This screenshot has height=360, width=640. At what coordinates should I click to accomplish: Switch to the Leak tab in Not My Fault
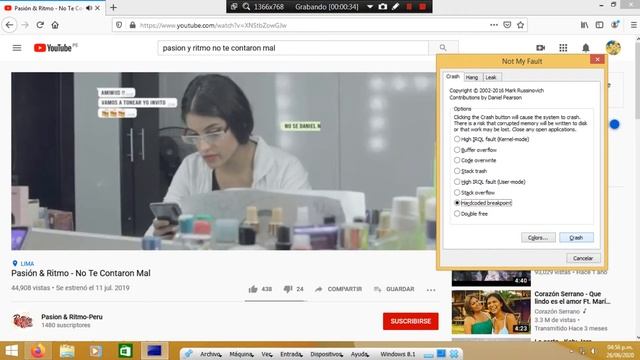pos(491,77)
